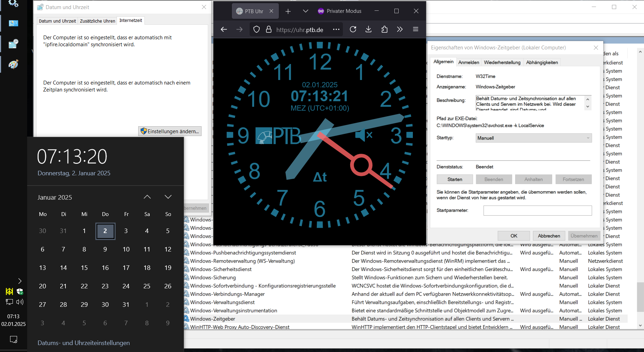Start the Windows-Zeitgeber service with Starten
This screenshot has height=352, width=644.
455,179
